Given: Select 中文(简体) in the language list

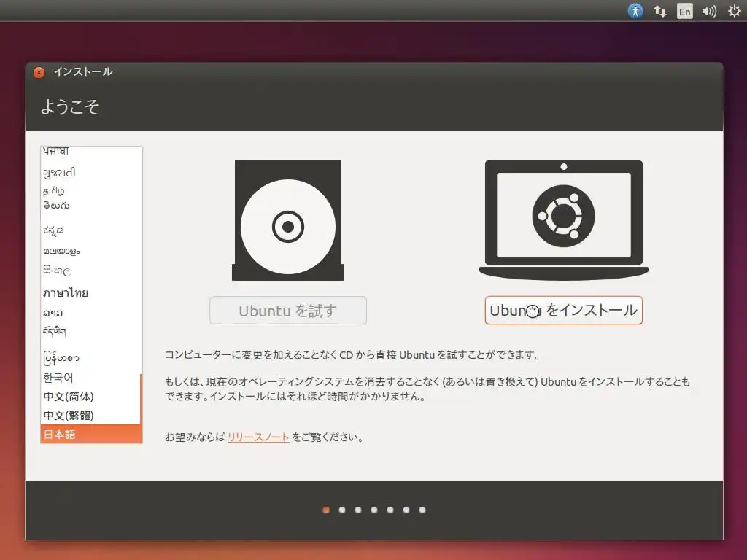Looking at the screenshot, I should (x=90, y=396).
